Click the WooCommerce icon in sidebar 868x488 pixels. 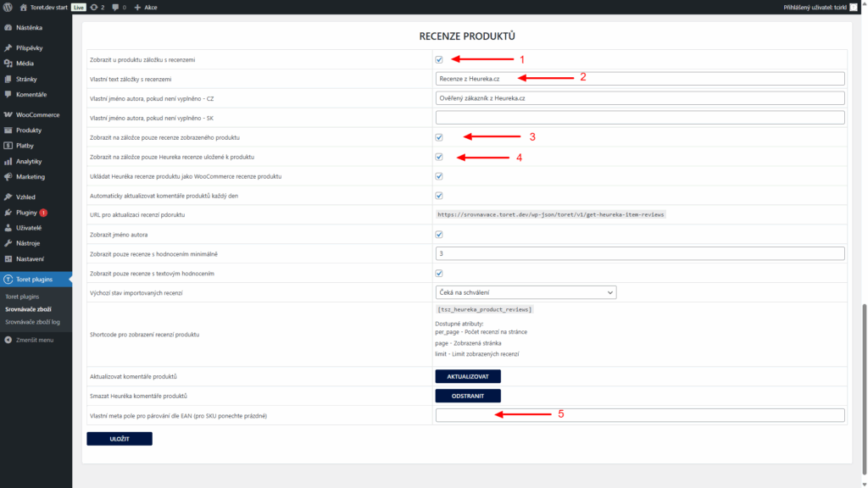click(8, 114)
